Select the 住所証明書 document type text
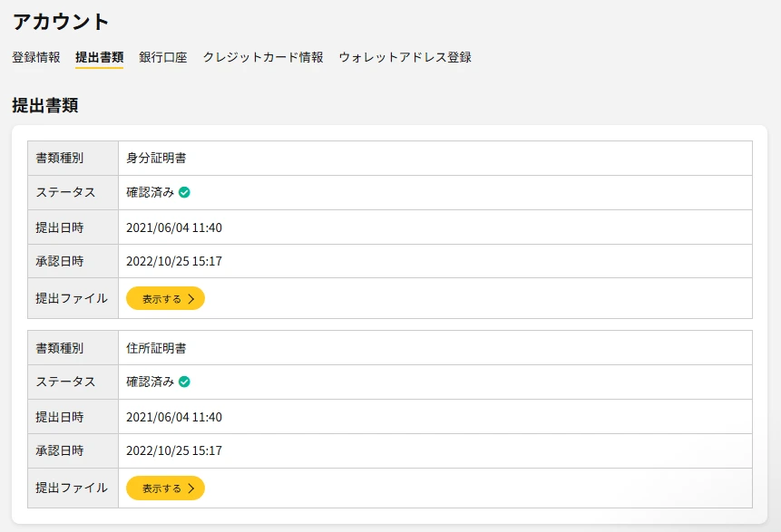781x532 pixels. coord(156,348)
